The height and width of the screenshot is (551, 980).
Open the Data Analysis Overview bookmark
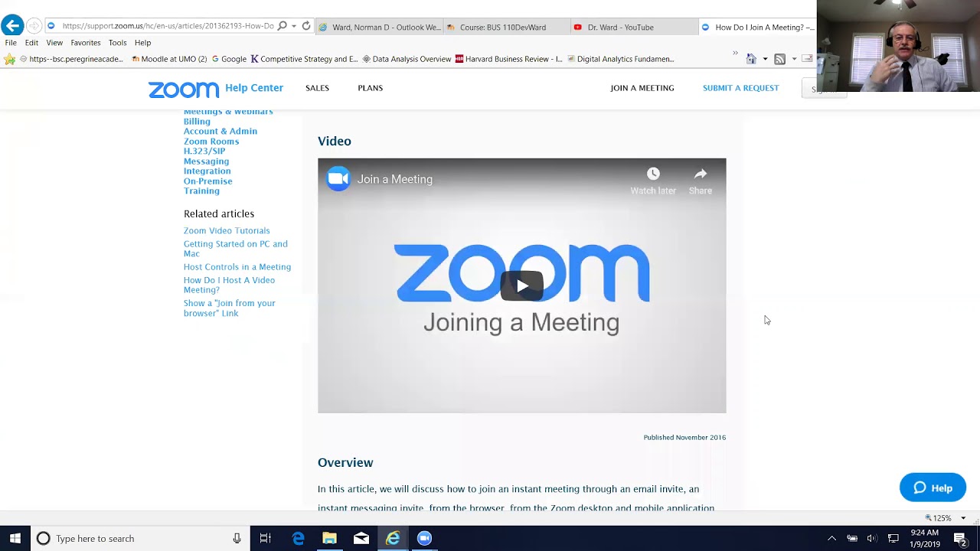tap(407, 59)
